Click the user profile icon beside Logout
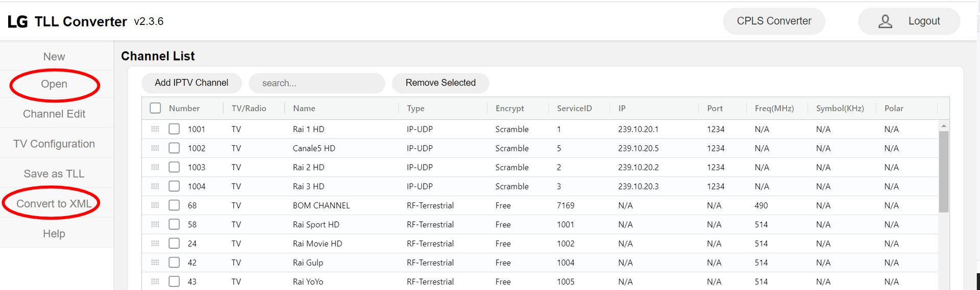Screen dimensions: 980x290 click(885, 21)
